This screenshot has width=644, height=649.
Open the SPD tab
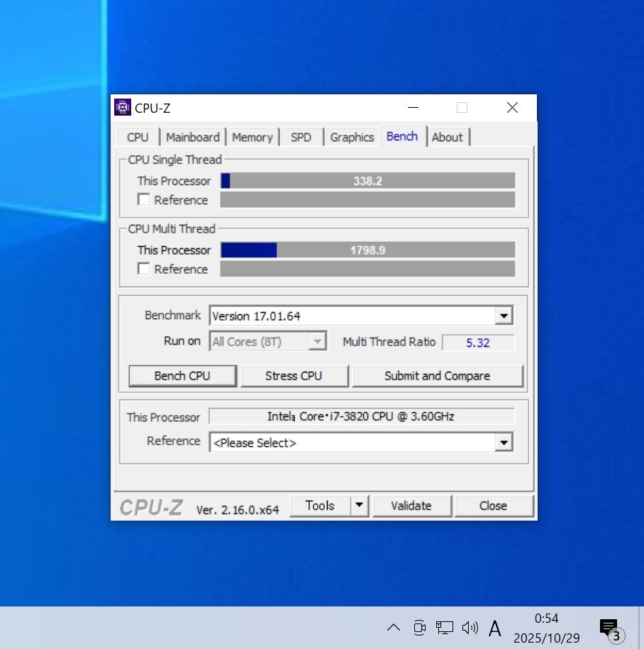coord(301,138)
